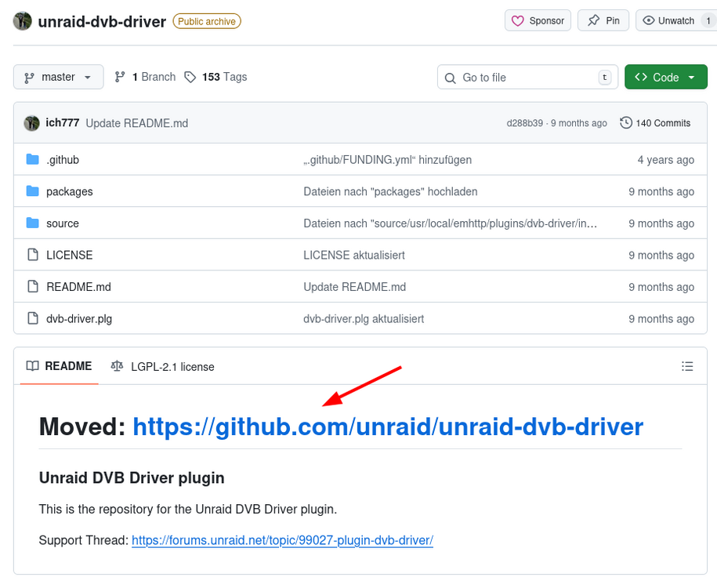
Task: Expand the Code dropdown arrow
Action: click(x=691, y=78)
